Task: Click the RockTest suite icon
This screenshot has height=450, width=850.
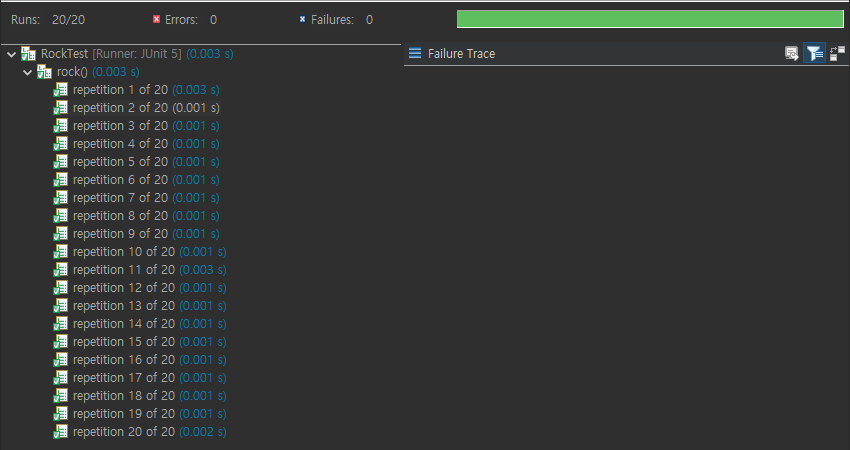Action: [x=28, y=54]
